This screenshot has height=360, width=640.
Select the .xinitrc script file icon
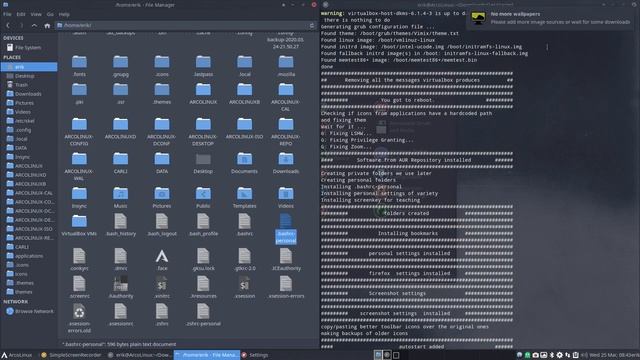click(x=162, y=284)
